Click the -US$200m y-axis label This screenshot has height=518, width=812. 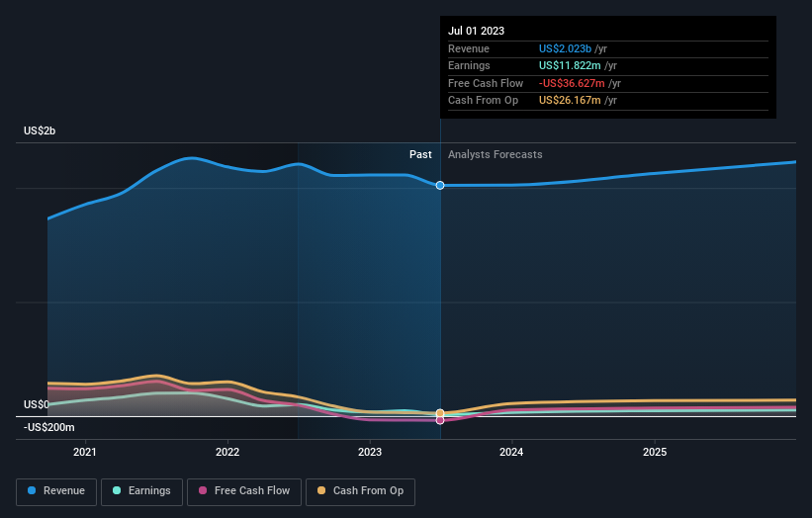point(49,427)
